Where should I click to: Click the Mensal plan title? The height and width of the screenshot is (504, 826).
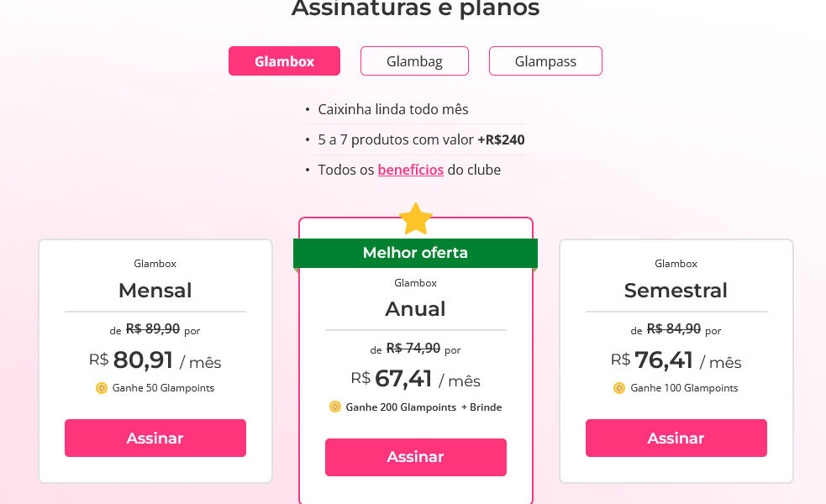(x=155, y=290)
